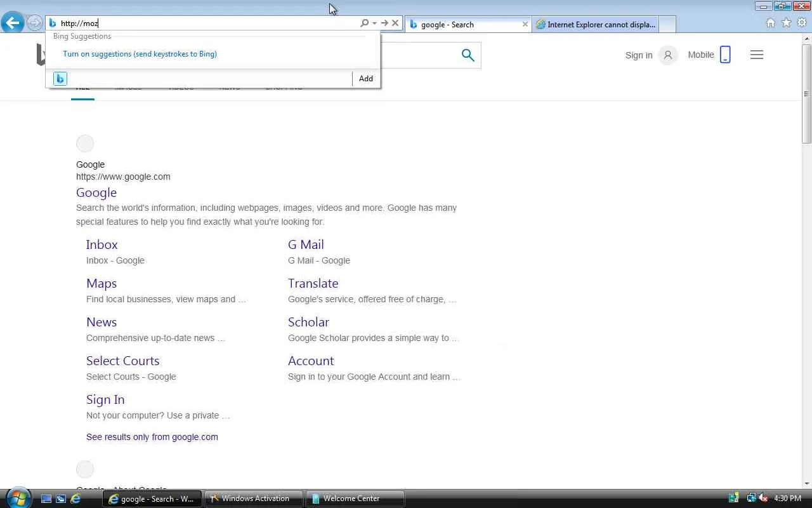Viewport: 812px width, 508px height.
Task: Open the Scholar sitelink
Action: click(308, 322)
